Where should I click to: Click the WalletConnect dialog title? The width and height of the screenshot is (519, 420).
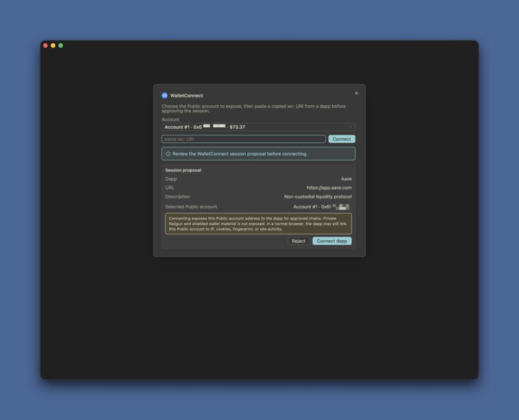[x=186, y=95]
